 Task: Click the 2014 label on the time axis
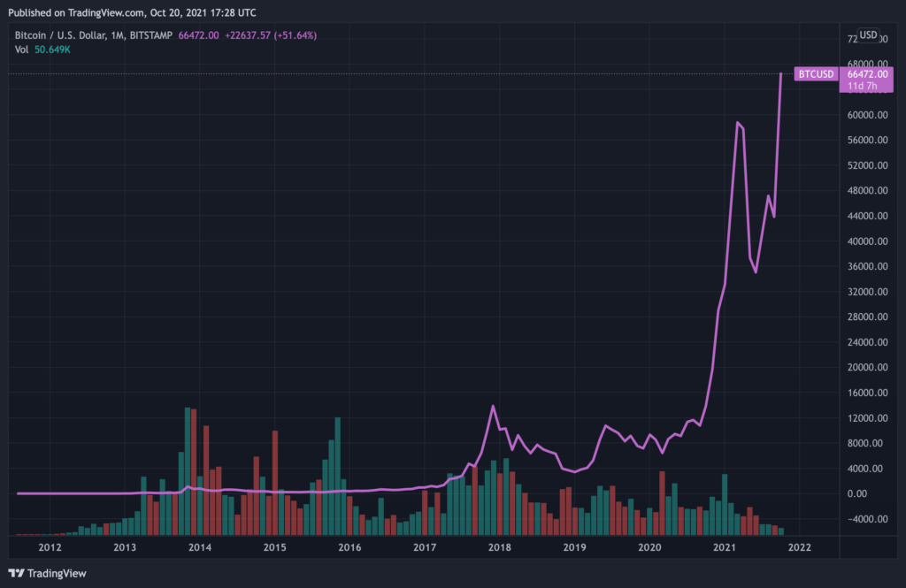[200, 547]
